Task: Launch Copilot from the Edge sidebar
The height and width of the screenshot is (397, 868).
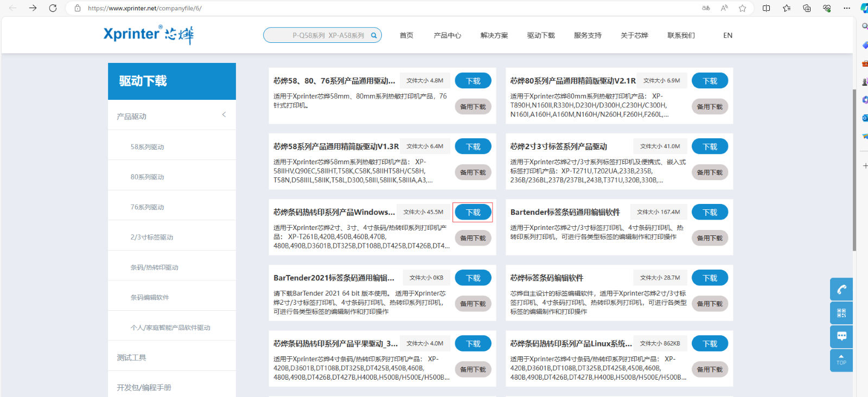Action: point(864,8)
